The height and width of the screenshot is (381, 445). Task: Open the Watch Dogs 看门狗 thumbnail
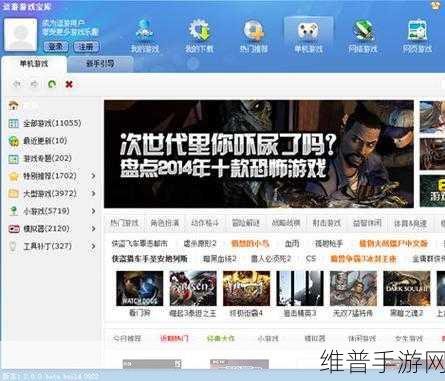coord(140,288)
